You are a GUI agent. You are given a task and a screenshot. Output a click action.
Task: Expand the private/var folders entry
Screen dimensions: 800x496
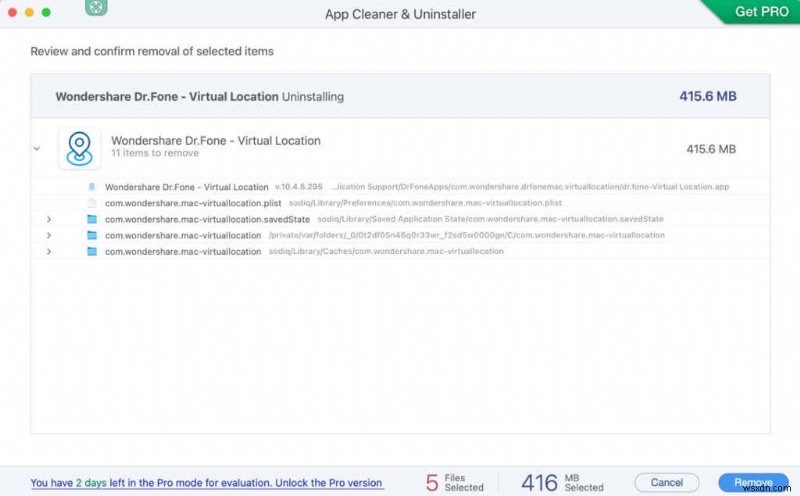point(49,235)
